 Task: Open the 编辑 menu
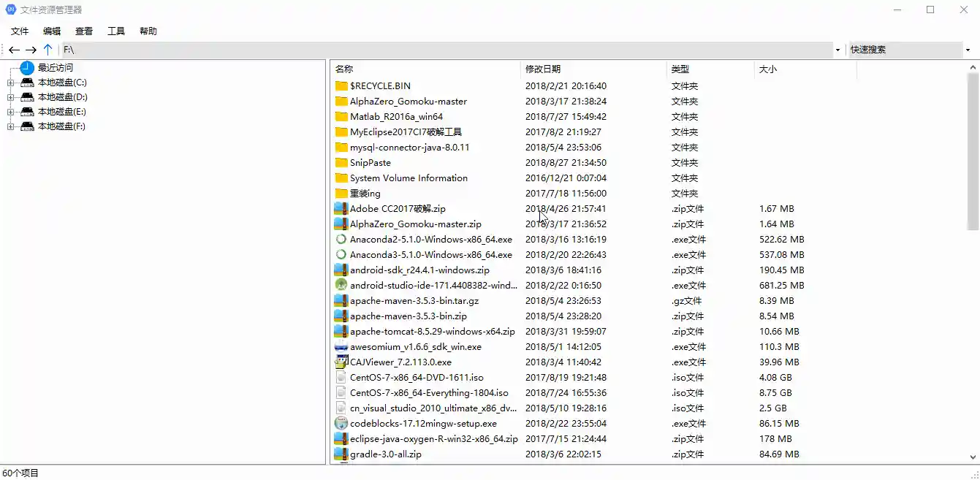(x=52, y=31)
